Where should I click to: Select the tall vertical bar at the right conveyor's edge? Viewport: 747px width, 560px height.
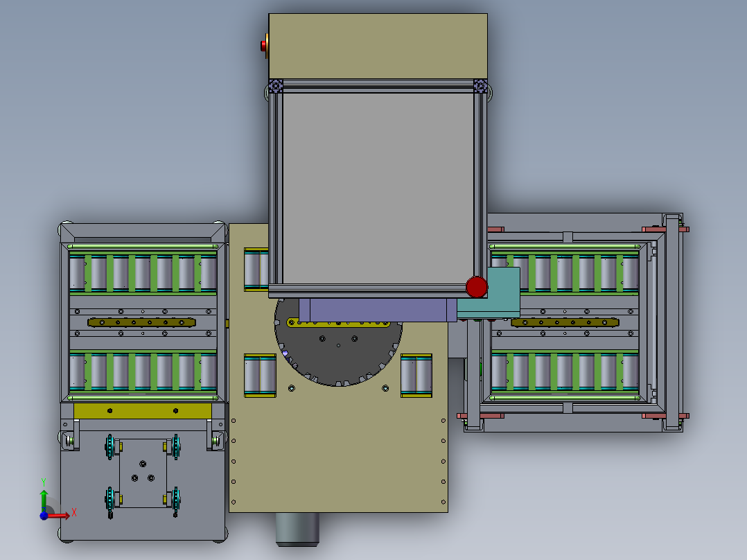pyautogui.click(x=672, y=322)
